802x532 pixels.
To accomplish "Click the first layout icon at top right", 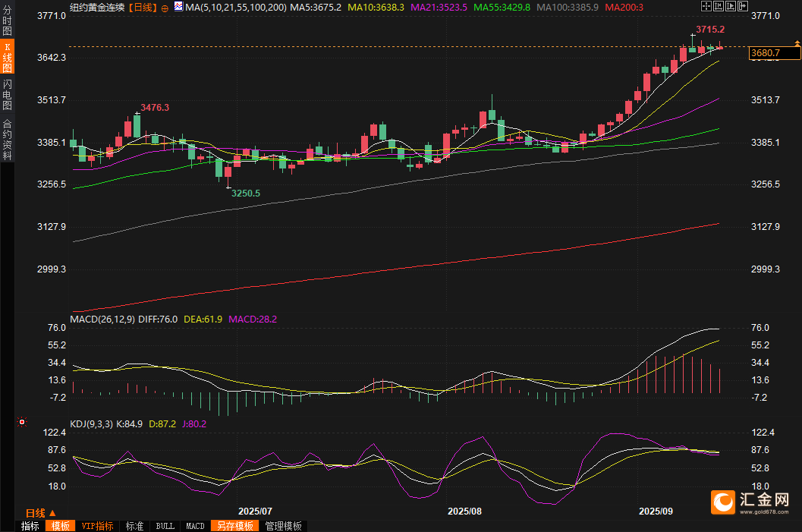I will point(706,6).
